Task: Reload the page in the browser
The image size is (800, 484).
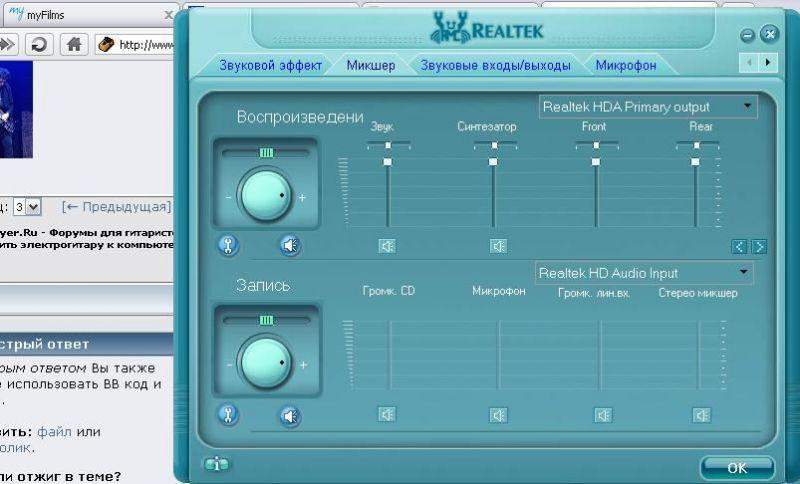Action: [39, 44]
